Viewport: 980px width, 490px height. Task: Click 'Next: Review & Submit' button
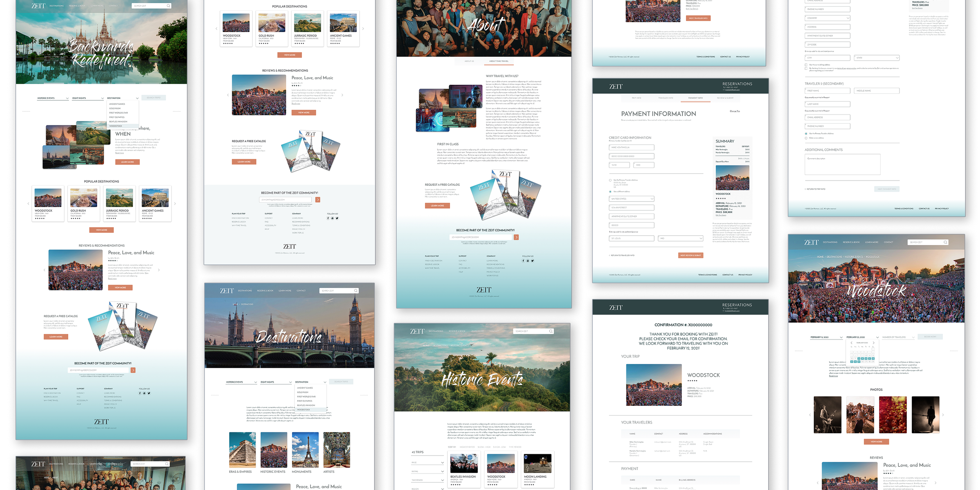click(x=690, y=255)
